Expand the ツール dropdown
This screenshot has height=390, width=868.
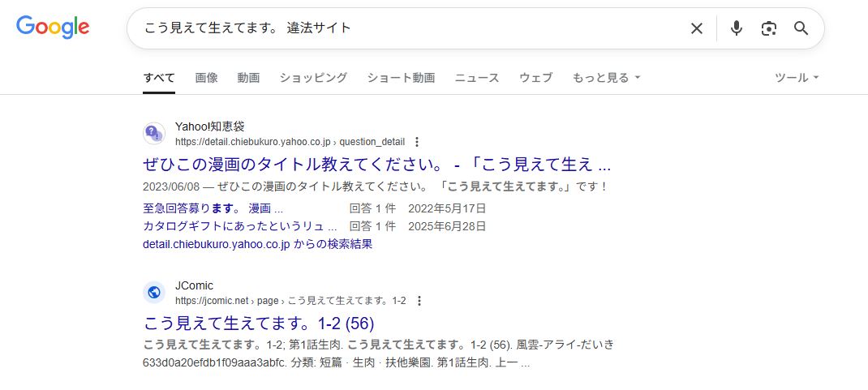(797, 78)
